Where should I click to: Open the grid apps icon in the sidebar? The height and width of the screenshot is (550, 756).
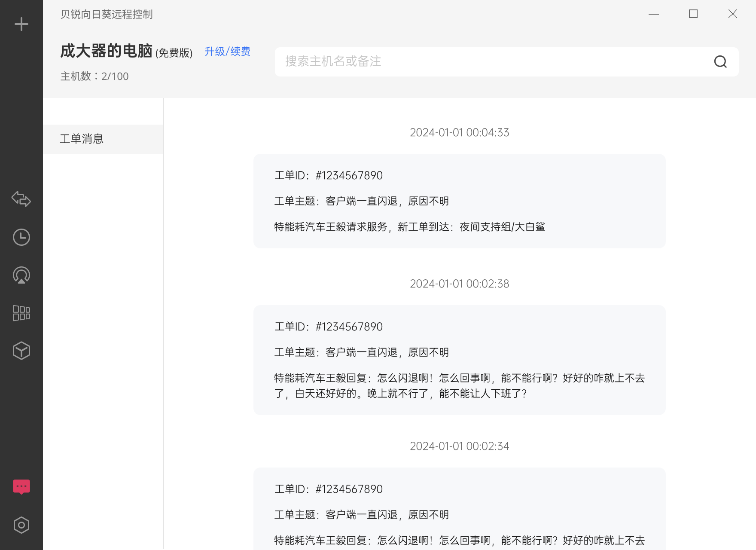tap(21, 313)
